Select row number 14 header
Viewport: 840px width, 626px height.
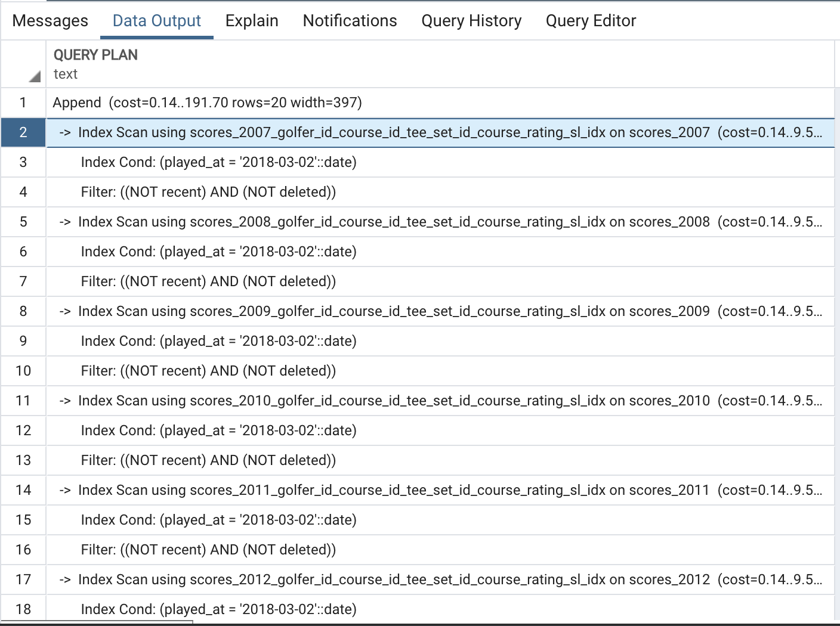[23, 490]
